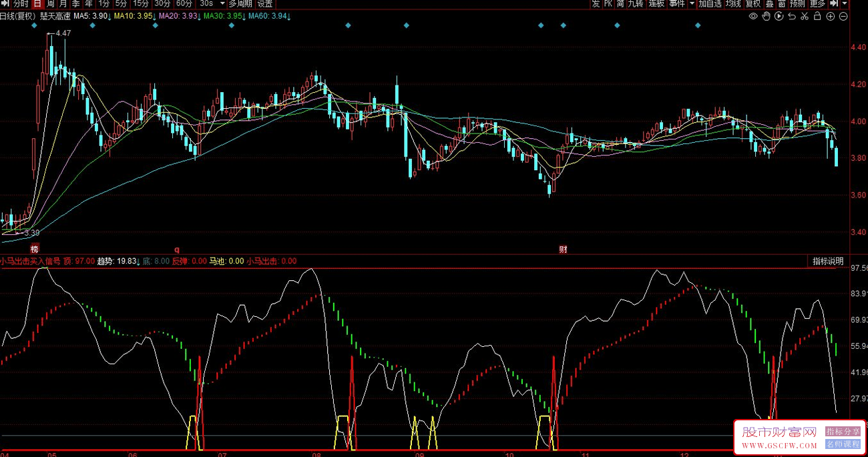Toggle the padlock lock icon
Viewport: 868px width, 457px height.
click(817, 16)
